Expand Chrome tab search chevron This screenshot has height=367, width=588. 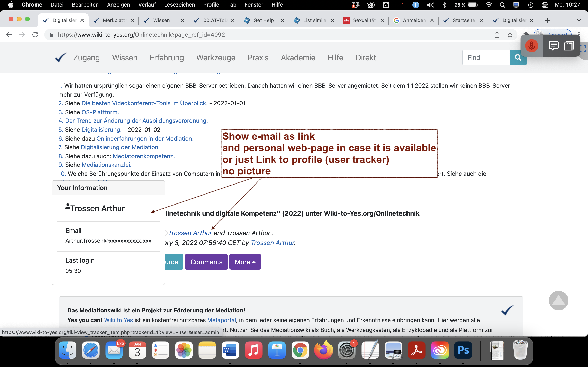[x=579, y=20]
